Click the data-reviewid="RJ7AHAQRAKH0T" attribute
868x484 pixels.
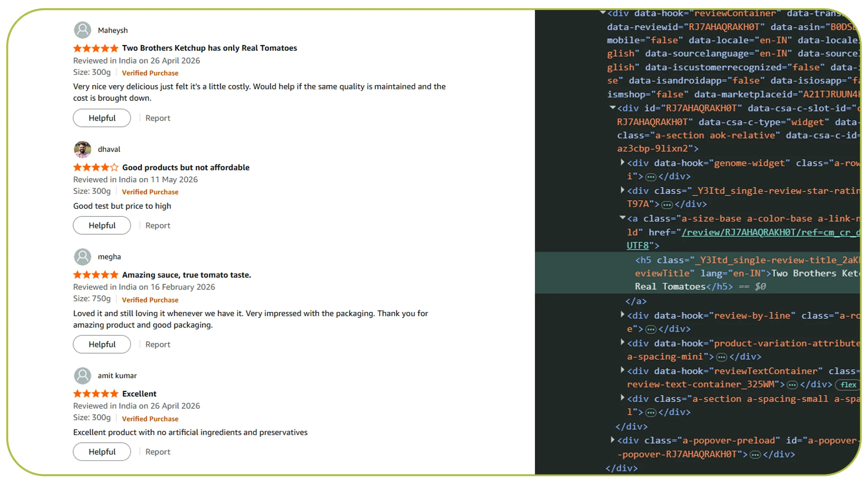686,27
